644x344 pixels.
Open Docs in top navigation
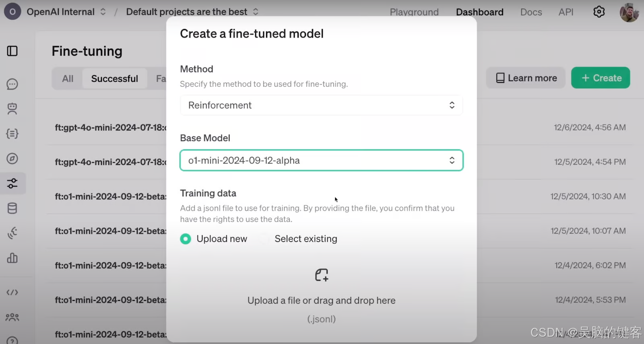(x=531, y=12)
